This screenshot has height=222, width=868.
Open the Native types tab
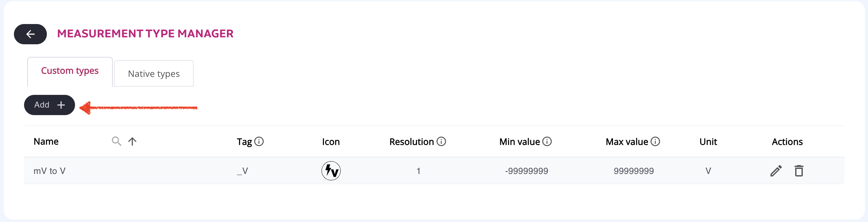(x=154, y=74)
